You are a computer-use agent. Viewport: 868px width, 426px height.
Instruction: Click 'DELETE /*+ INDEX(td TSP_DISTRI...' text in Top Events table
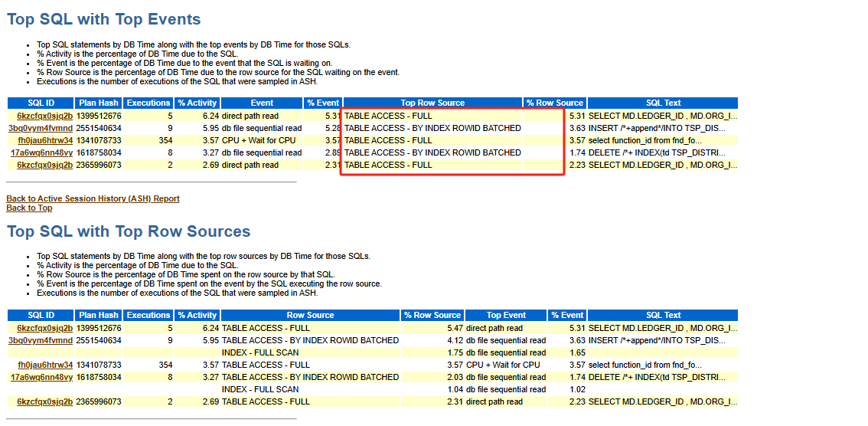pyautogui.click(x=657, y=152)
